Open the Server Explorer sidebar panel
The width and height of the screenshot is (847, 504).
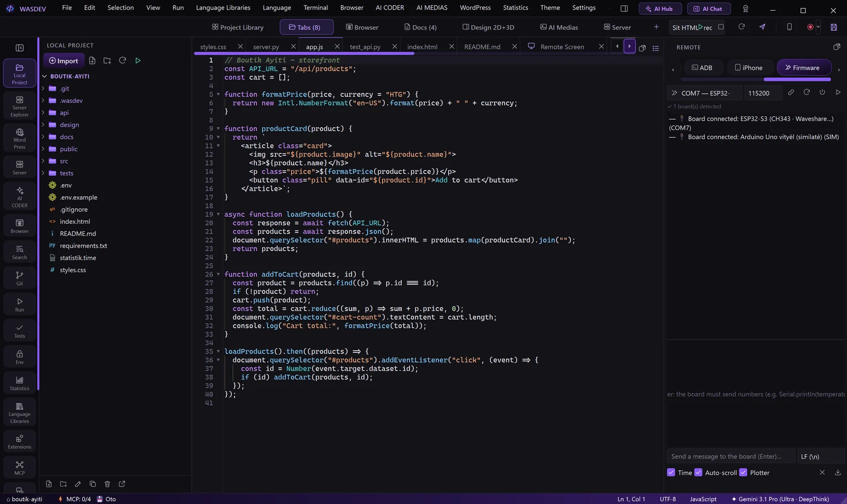pyautogui.click(x=20, y=106)
